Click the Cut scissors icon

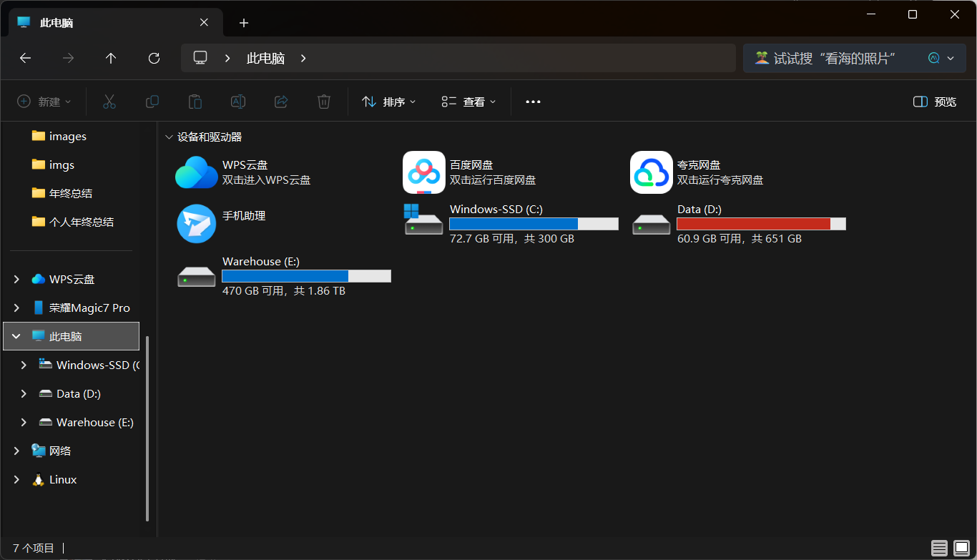click(x=109, y=102)
